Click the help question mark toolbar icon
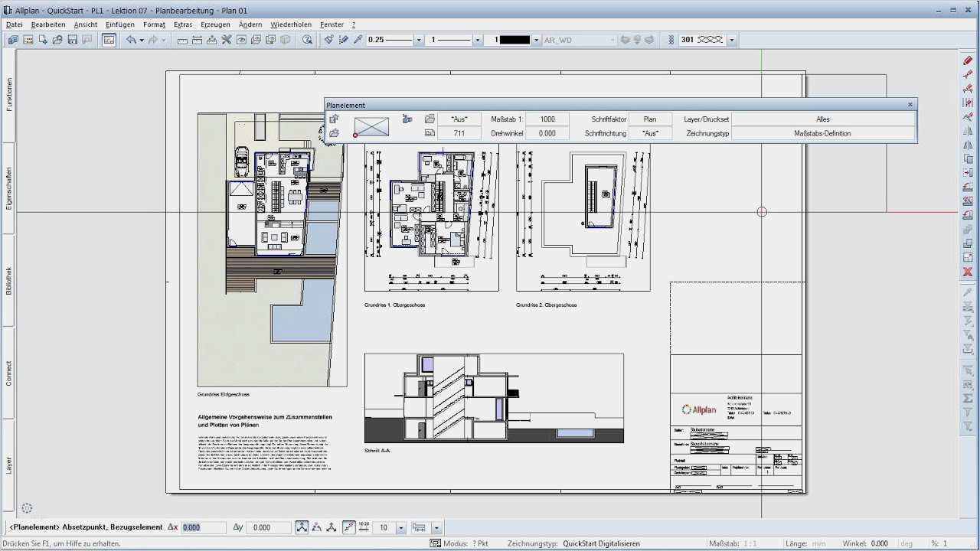This screenshot has height=551, width=980. tap(307, 40)
